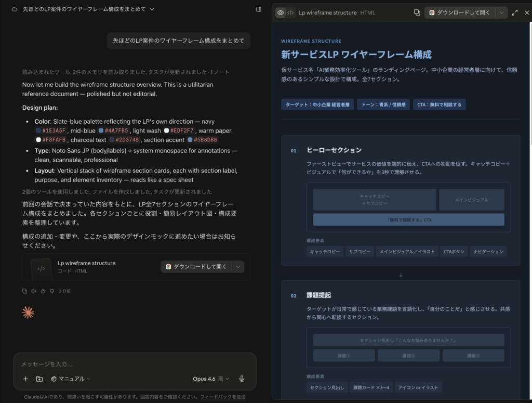Click the トーン：青系 / 信頼感 tag
The width and height of the screenshot is (532, 403).
tap(383, 105)
